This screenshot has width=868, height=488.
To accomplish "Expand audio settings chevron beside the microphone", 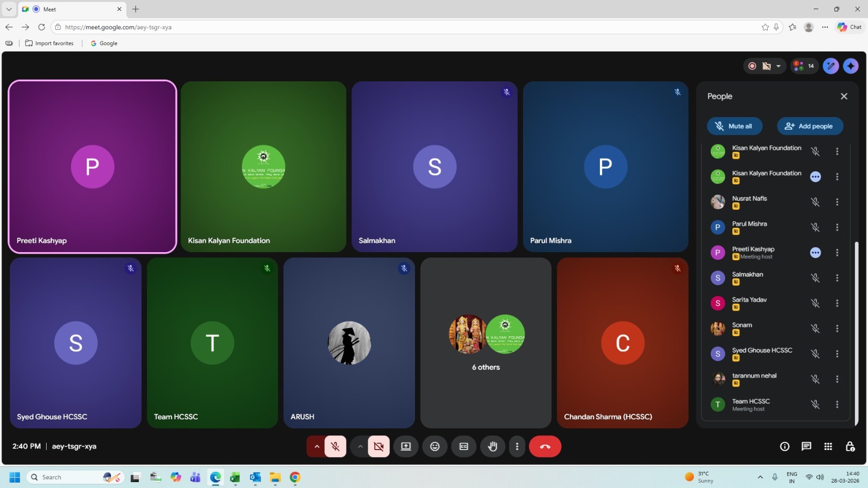I will click(316, 446).
